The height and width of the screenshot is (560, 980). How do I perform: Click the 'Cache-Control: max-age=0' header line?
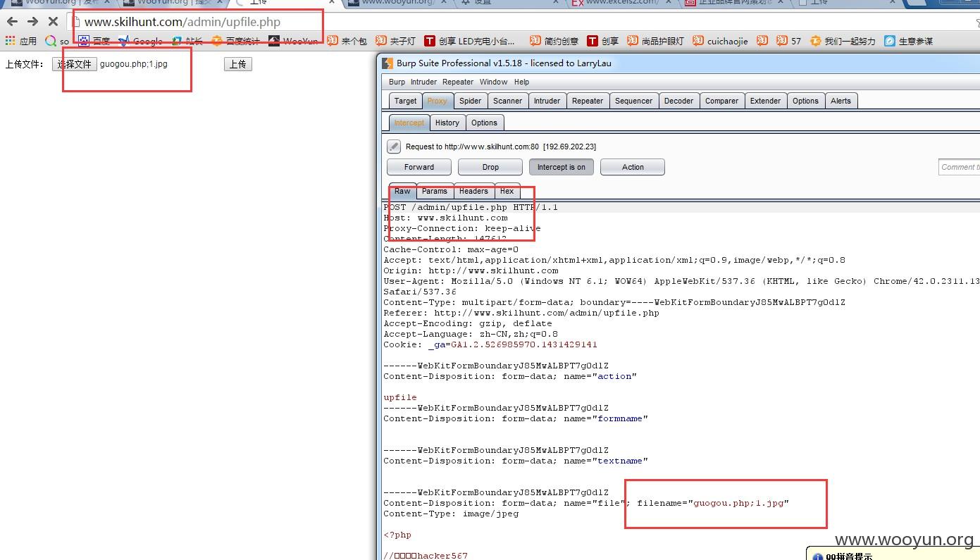click(451, 249)
